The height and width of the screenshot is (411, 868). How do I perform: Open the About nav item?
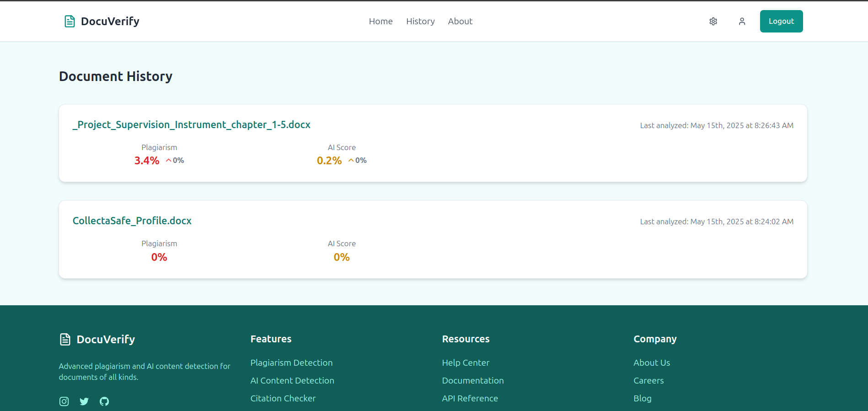(460, 22)
